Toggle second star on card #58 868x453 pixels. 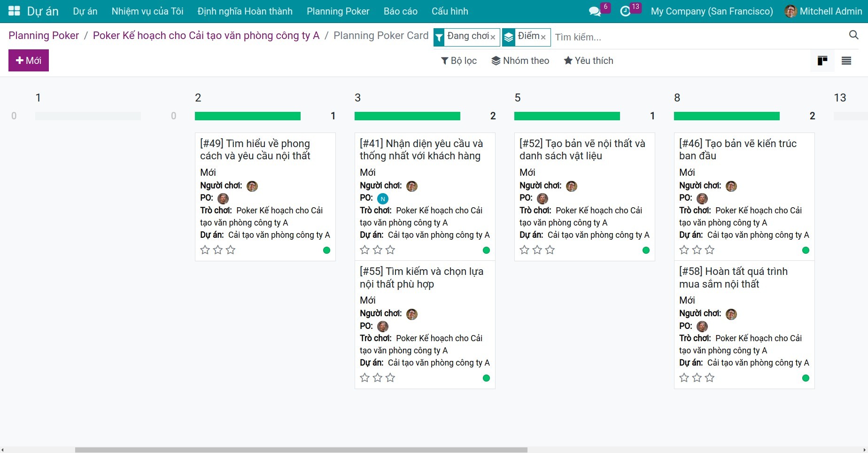[x=697, y=378]
